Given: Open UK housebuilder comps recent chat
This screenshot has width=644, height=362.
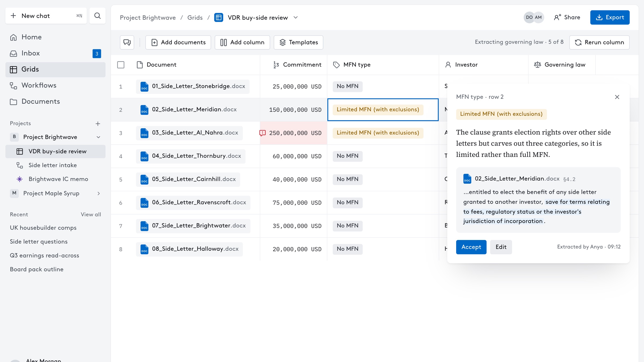Looking at the screenshot, I should (x=43, y=228).
